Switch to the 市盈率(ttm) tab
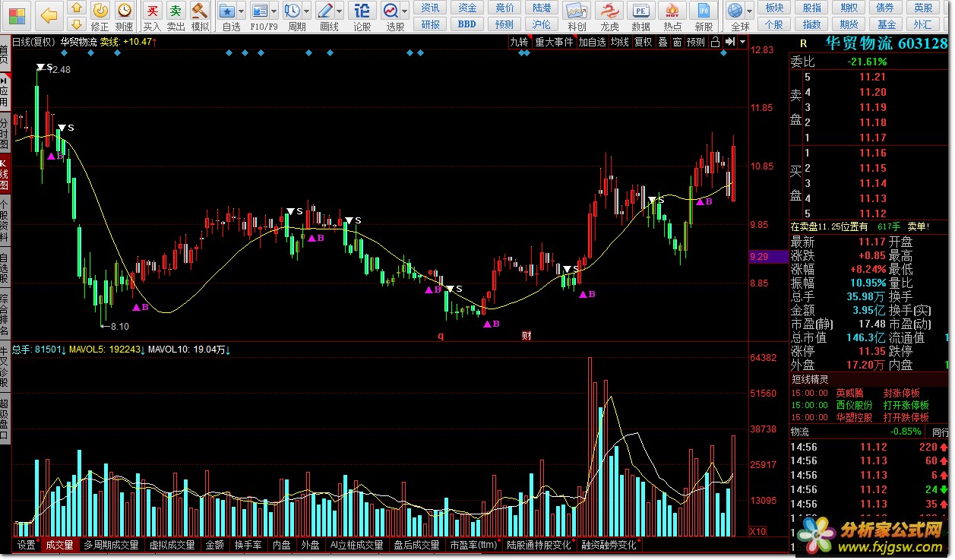This screenshot has height=560, width=955. pyautogui.click(x=473, y=545)
